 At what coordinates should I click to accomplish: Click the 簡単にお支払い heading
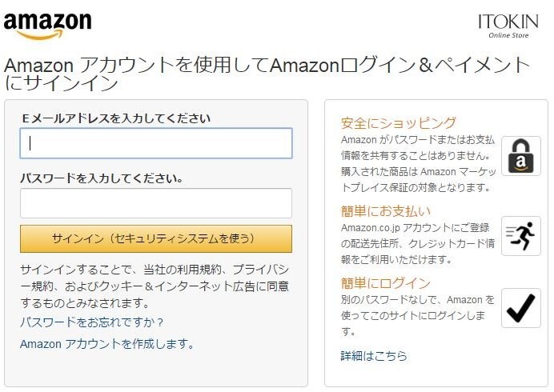pos(386,211)
